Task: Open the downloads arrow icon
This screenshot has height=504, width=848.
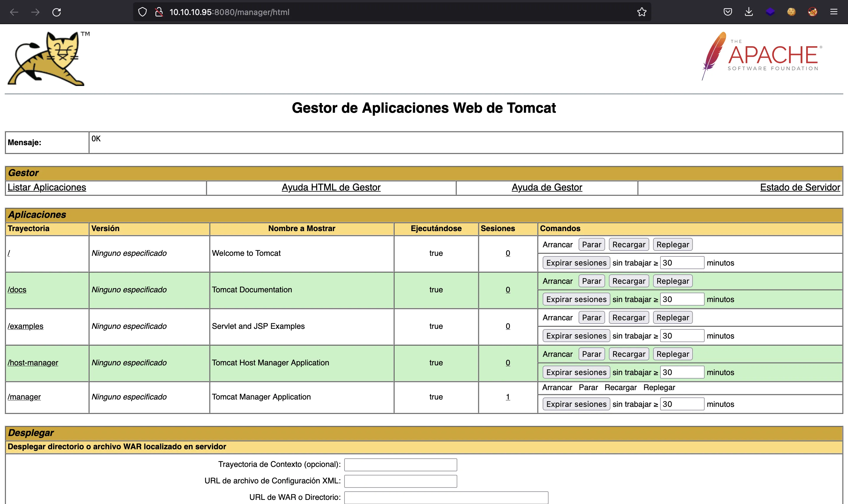Action: (749, 12)
